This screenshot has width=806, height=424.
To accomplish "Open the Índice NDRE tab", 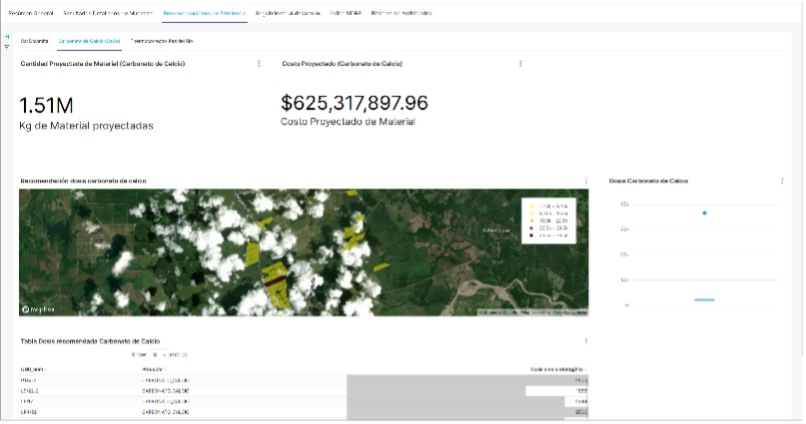I will (x=343, y=14).
